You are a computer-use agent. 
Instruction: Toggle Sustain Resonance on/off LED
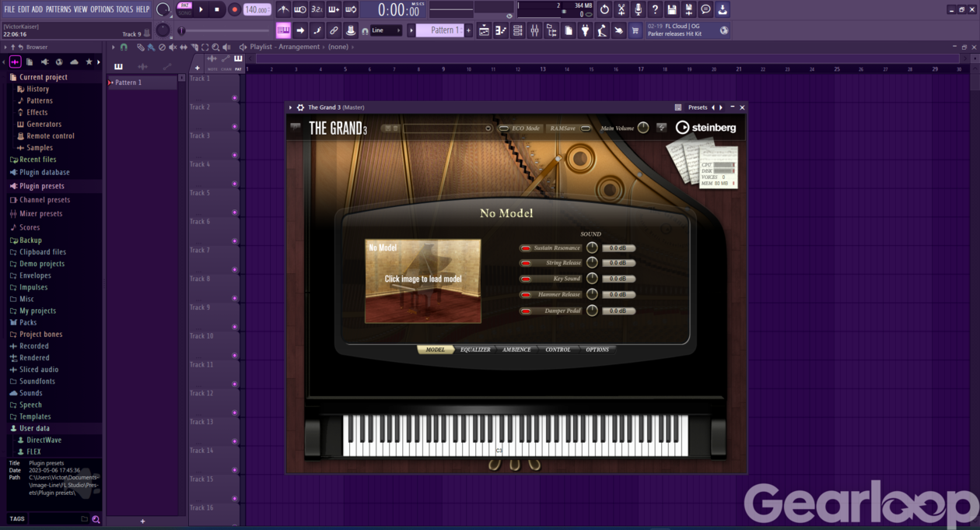pyautogui.click(x=526, y=248)
